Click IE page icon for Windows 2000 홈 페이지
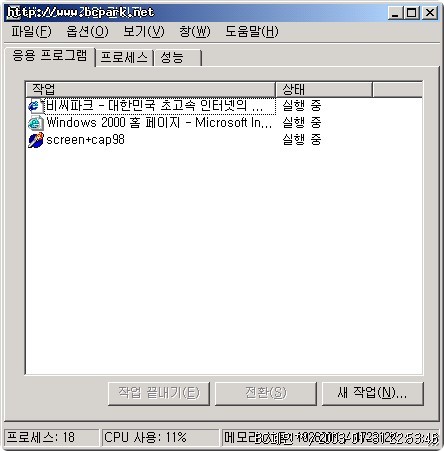444x451 pixels. (35, 123)
